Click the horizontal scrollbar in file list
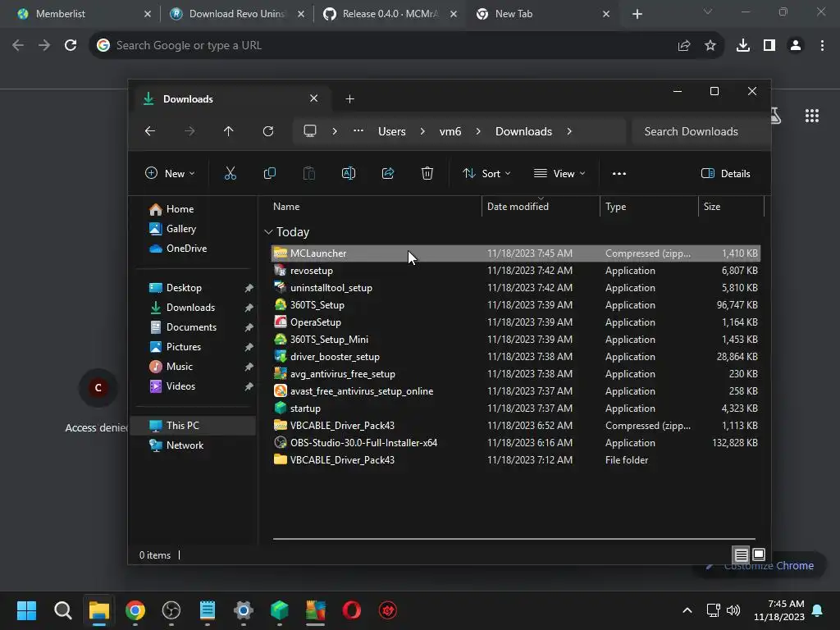The width and height of the screenshot is (840, 630). click(514, 539)
